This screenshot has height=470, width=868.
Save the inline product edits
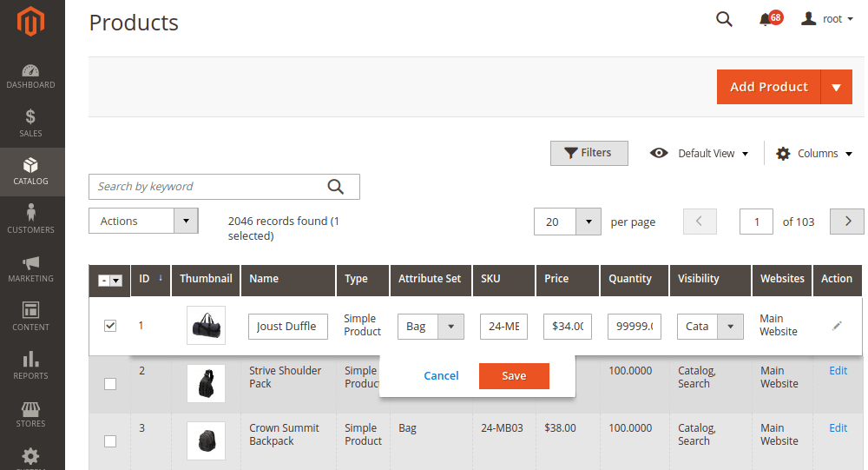(x=514, y=376)
